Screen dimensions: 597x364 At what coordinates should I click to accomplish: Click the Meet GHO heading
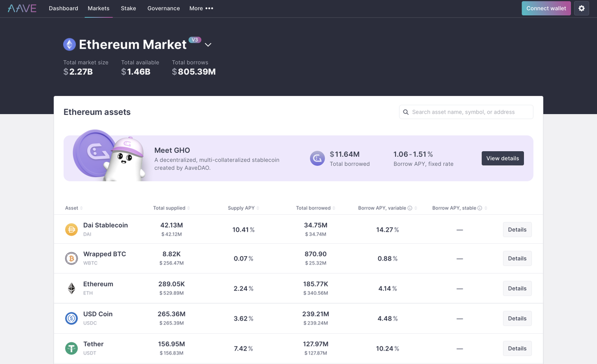pos(172,150)
